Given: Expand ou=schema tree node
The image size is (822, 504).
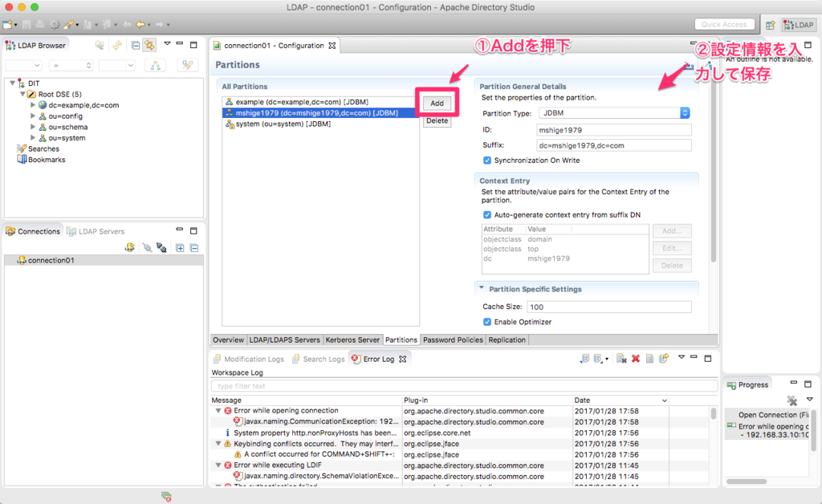Looking at the screenshot, I should click(33, 127).
